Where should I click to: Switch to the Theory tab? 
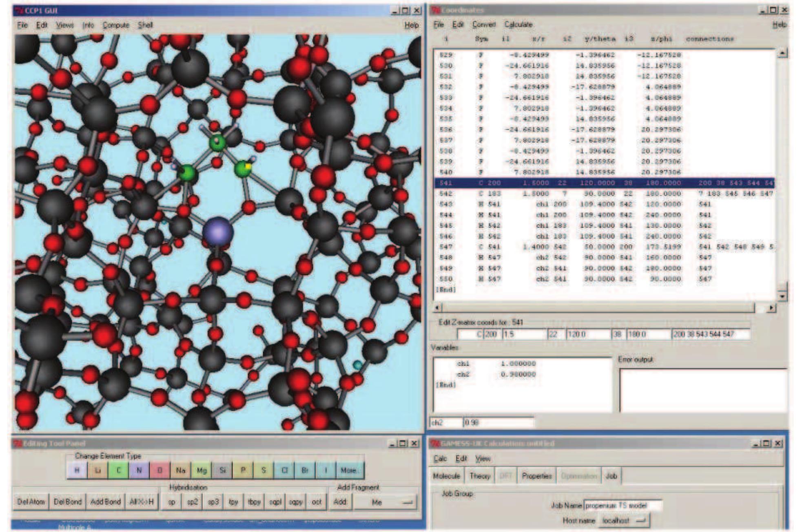[479, 476]
